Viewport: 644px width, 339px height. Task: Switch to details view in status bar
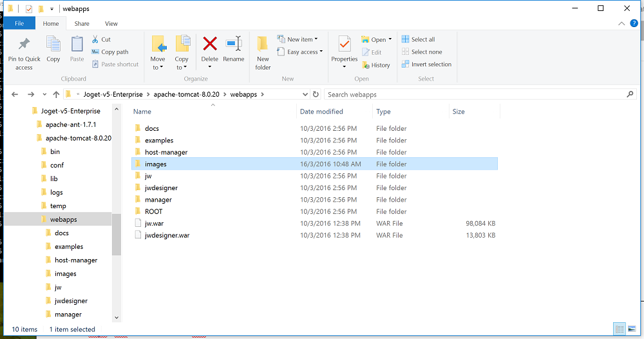coord(619,329)
